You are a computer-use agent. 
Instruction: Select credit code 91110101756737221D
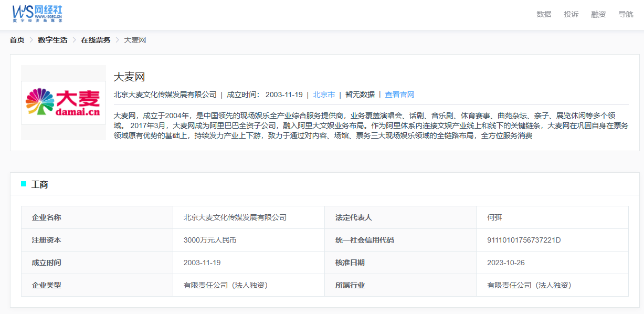(552, 240)
